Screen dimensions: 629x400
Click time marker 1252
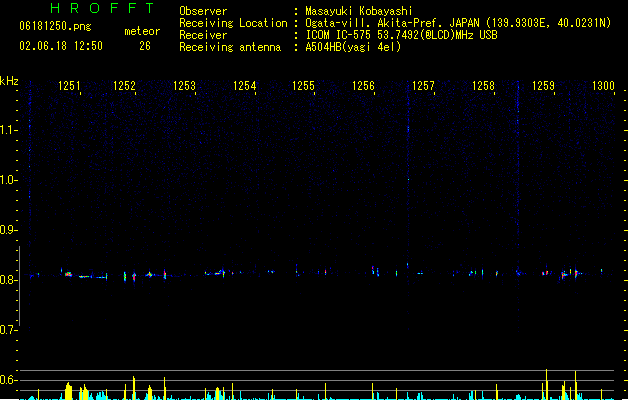(124, 86)
